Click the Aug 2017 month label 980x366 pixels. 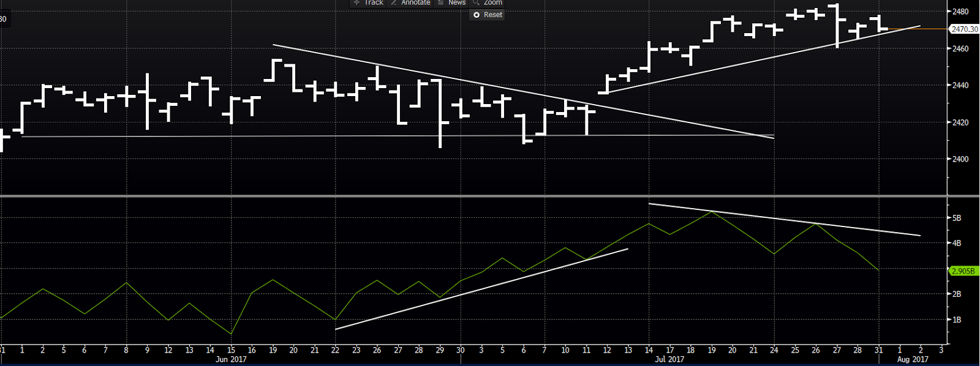913,359
